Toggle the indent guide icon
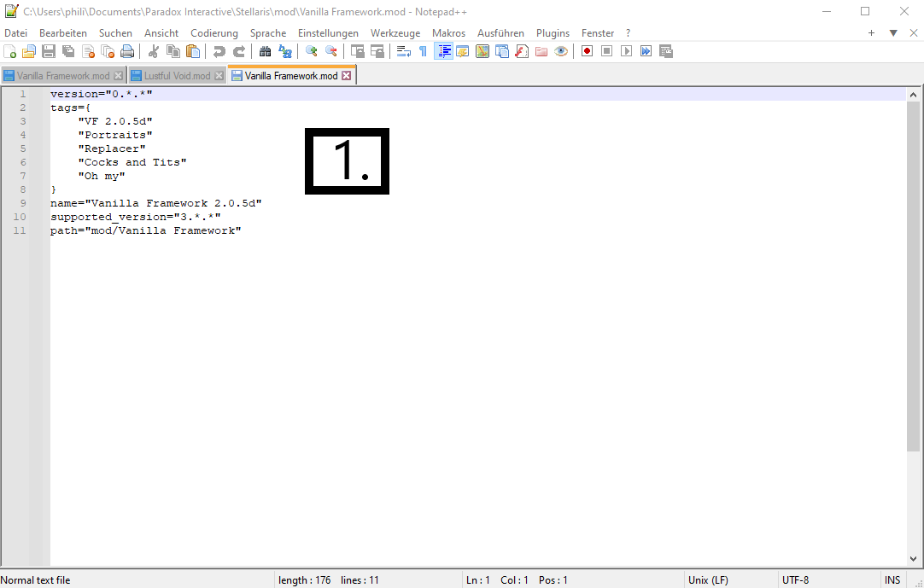Image resolution: width=924 pixels, height=588 pixels. click(443, 51)
